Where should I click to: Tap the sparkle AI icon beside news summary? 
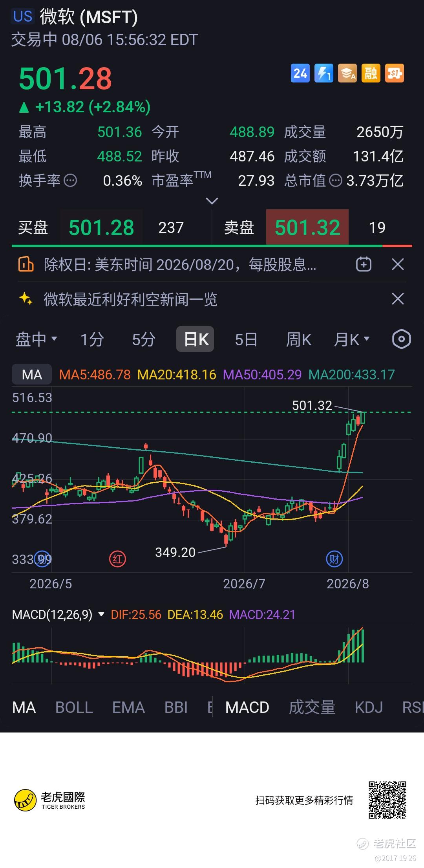click(26, 299)
